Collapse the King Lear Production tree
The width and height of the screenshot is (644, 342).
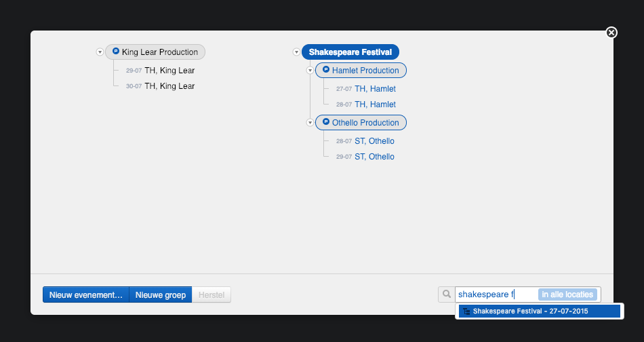point(100,52)
